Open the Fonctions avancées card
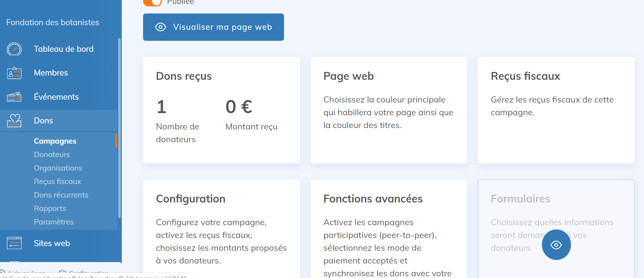The height and width of the screenshot is (278, 644). [389, 229]
